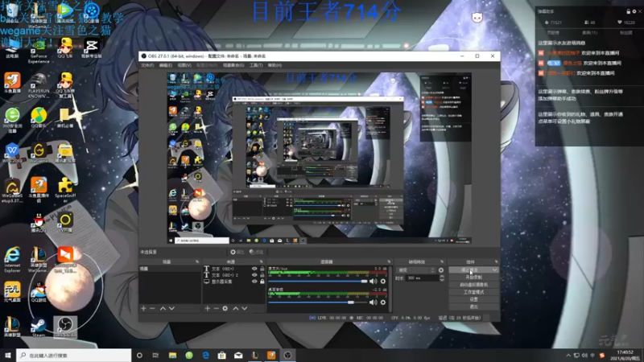This screenshot has height=362, width=644.
Task: Mute the microphone audio channel
Action: (373, 282)
